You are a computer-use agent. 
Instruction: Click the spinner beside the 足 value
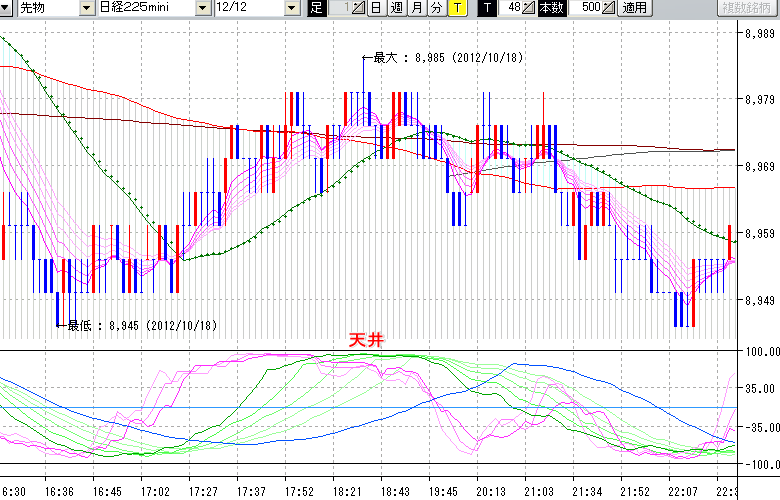tap(360, 8)
